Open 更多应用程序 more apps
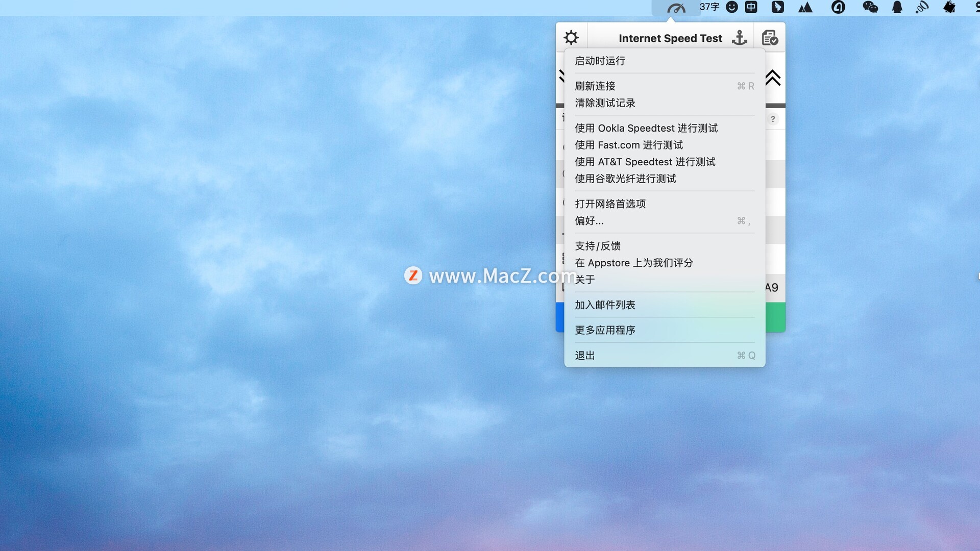980x551 pixels. tap(665, 330)
